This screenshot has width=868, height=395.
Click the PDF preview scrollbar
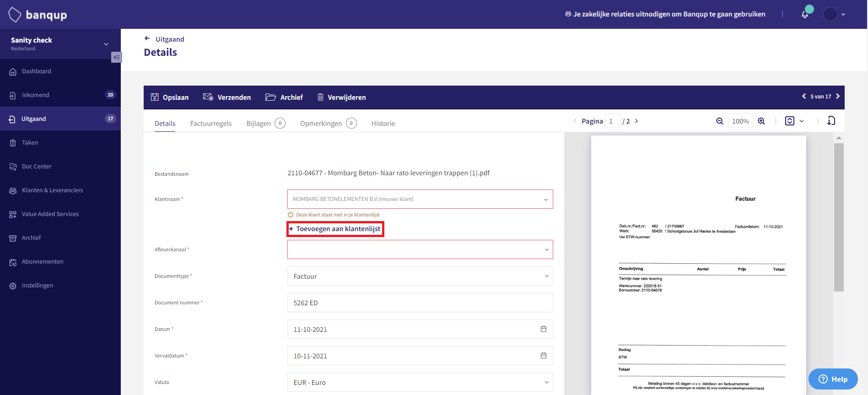pos(839,217)
